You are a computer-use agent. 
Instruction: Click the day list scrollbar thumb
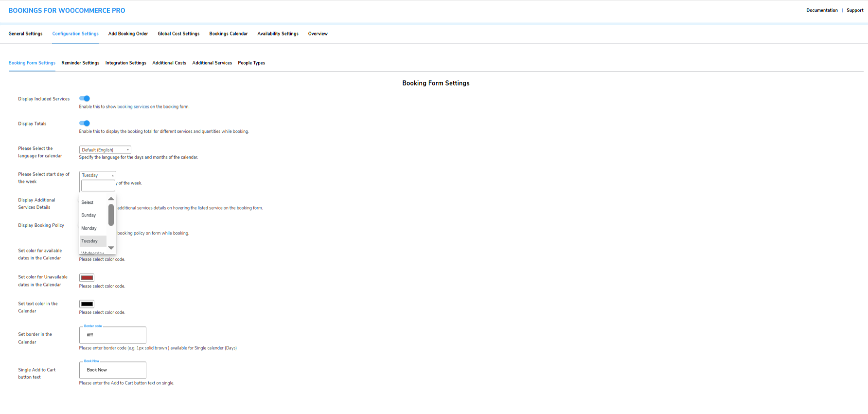tap(111, 215)
